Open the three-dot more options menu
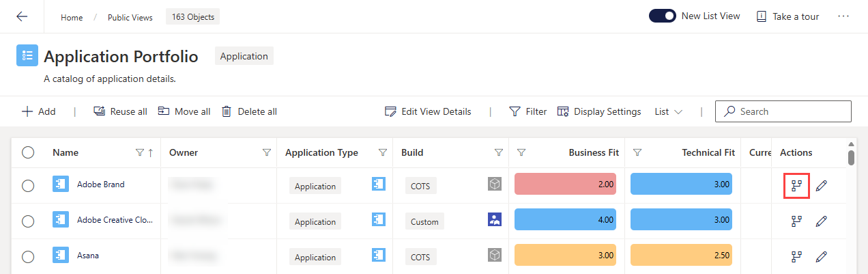The image size is (868, 274). pos(843,16)
